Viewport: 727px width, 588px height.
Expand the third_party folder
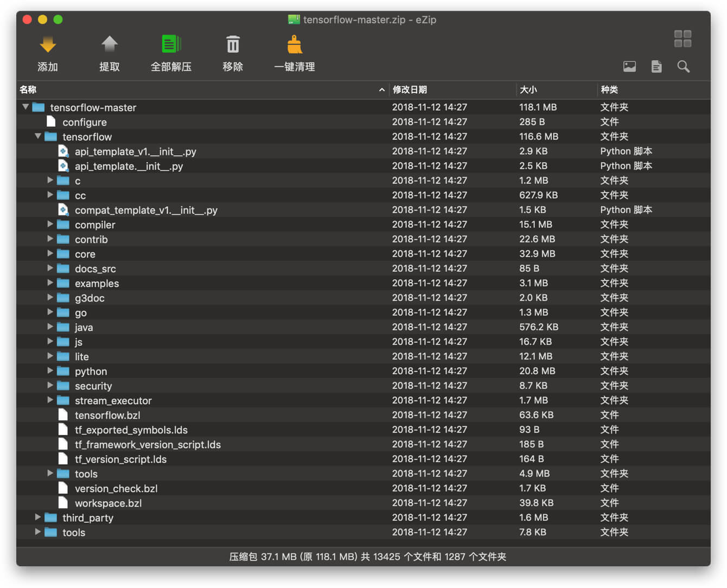pyautogui.click(x=38, y=517)
